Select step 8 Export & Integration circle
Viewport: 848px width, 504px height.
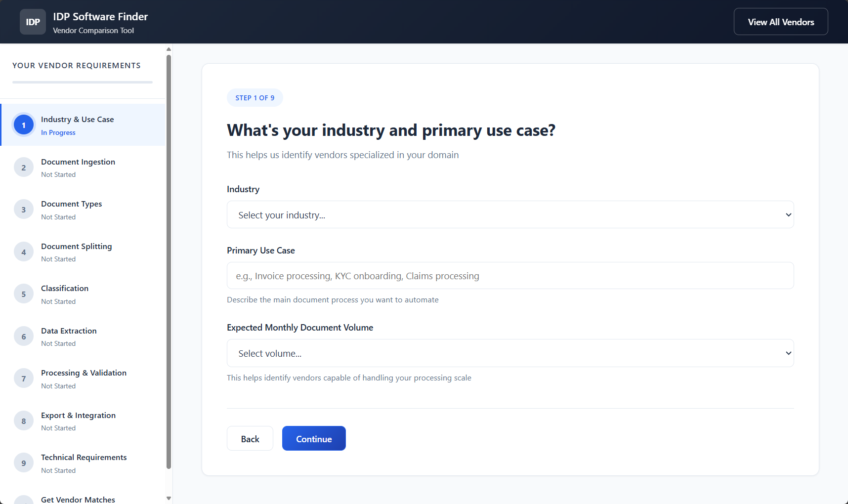pos(24,420)
